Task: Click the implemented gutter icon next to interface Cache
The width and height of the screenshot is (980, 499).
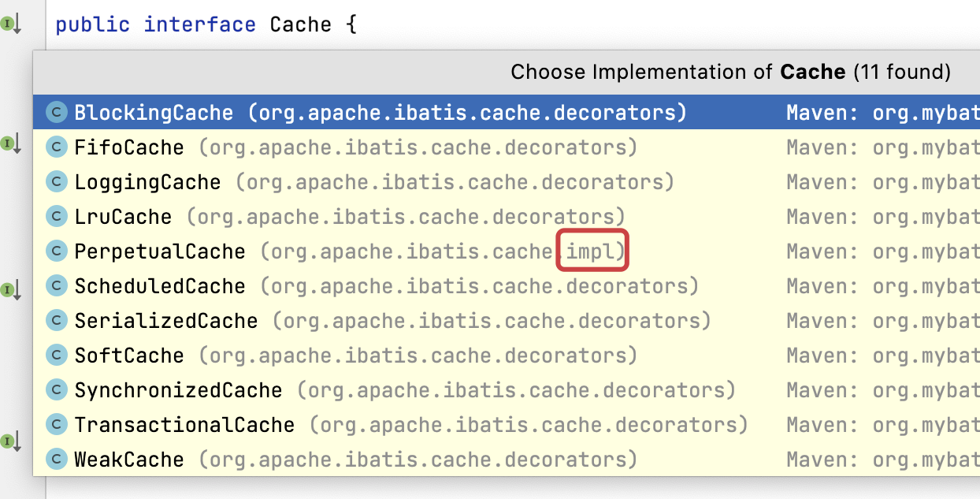Action: click(10, 25)
